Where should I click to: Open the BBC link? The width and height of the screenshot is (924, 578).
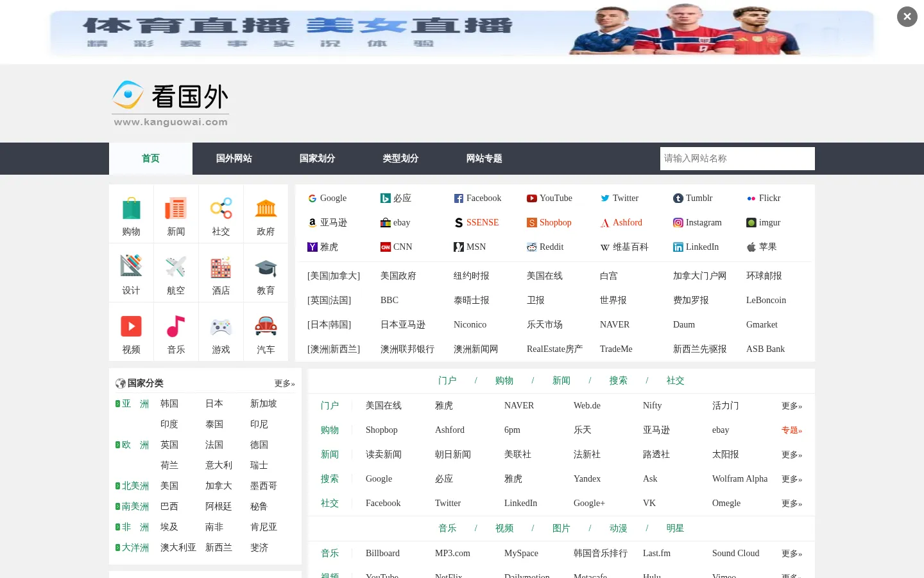point(389,301)
